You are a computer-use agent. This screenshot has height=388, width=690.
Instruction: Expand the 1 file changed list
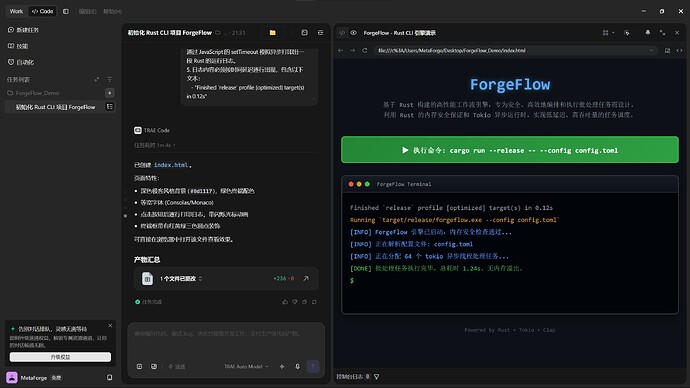pyautogui.click(x=181, y=278)
